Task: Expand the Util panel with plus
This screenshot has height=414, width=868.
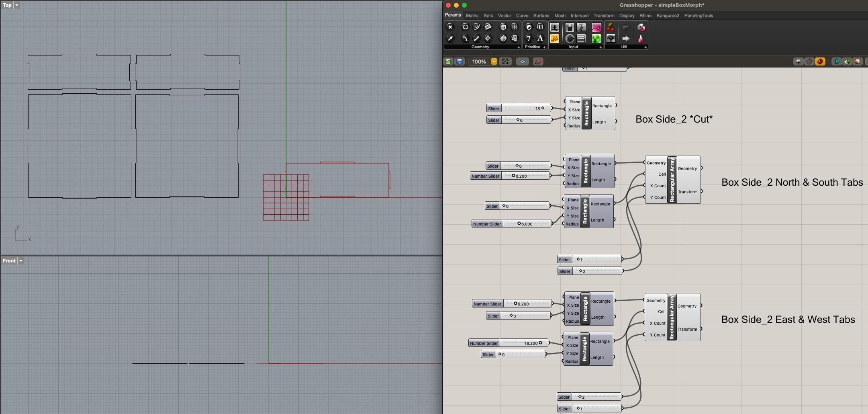Action: point(645,47)
